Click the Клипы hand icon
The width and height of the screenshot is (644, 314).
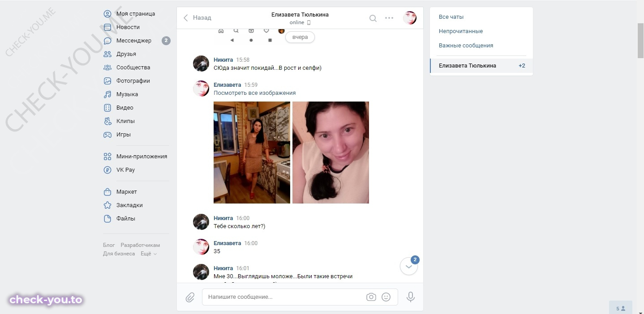107,121
